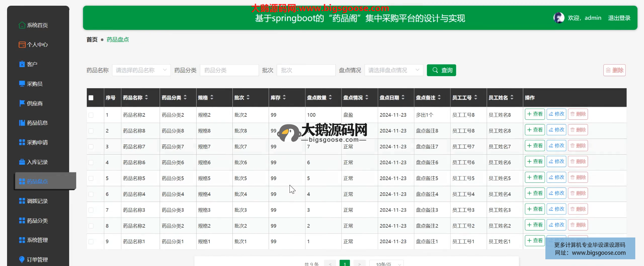The height and width of the screenshot is (266, 644).
Task: Open the 10条/页 page size selector
Action: click(386, 264)
